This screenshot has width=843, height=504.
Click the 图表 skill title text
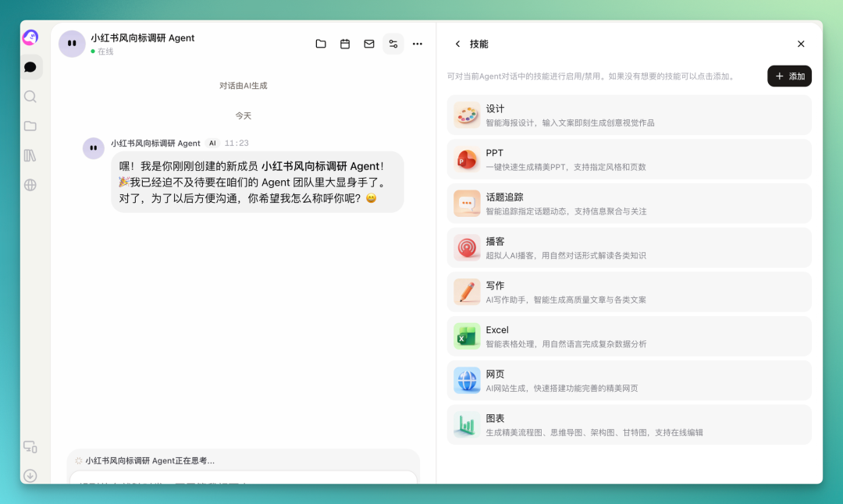(x=495, y=418)
